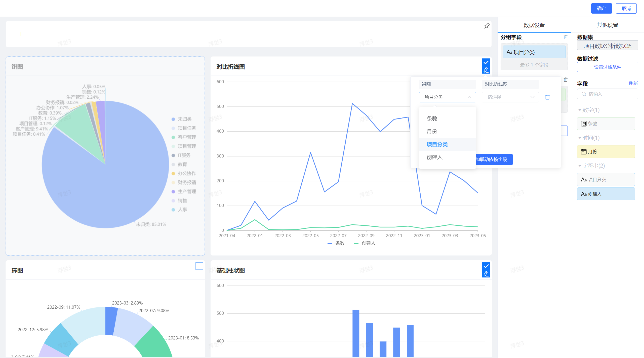Select the 创建人 field in the field list
Screen dimensions: 644x358
pyautogui.click(x=606, y=194)
